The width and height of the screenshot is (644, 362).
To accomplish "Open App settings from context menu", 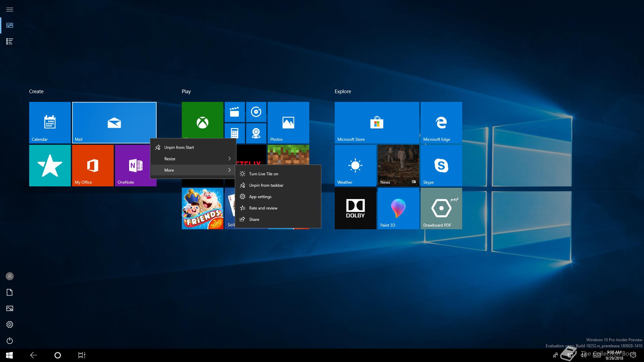I will tap(278, 197).
